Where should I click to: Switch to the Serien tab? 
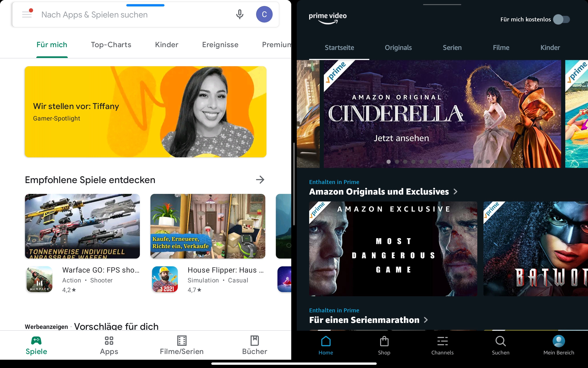point(452,47)
